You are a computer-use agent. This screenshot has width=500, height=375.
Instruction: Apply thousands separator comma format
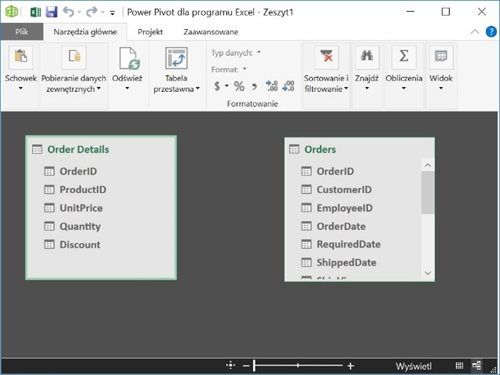coord(254,87)
